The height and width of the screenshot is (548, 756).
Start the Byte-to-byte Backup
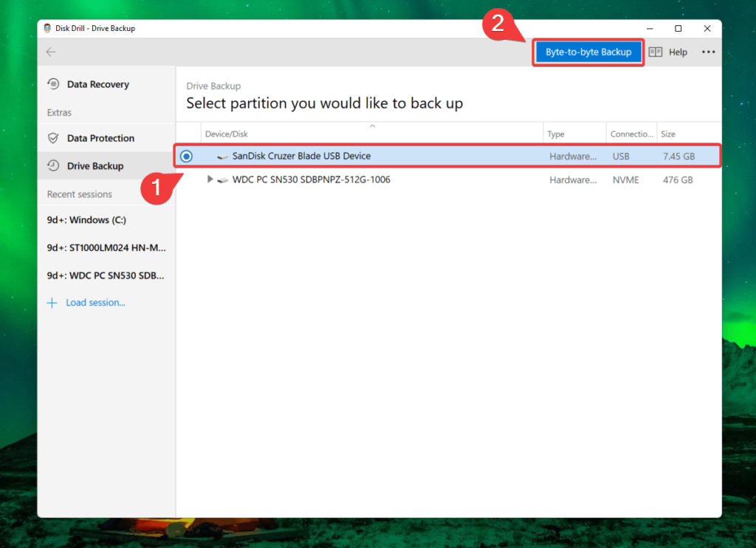coord(588,52)
